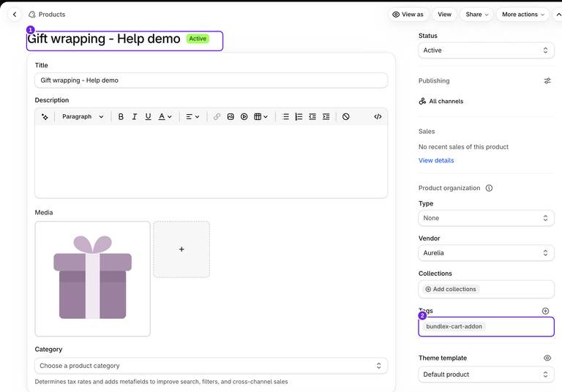Image resolution: width=562 pixels, height=392 pixels.
Task: Preview theme template with the eye icon
Action: click(547, 358)
